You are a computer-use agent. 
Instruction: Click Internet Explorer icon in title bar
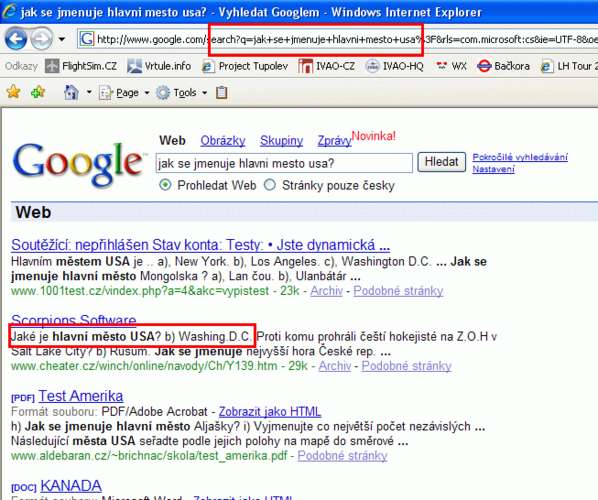[9, 12]
